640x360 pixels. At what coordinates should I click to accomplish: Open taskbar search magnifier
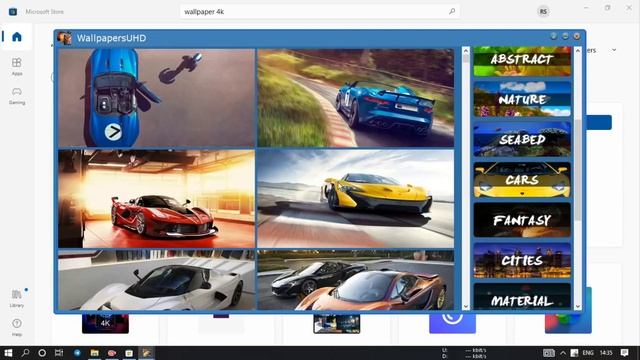coord(25,353)
